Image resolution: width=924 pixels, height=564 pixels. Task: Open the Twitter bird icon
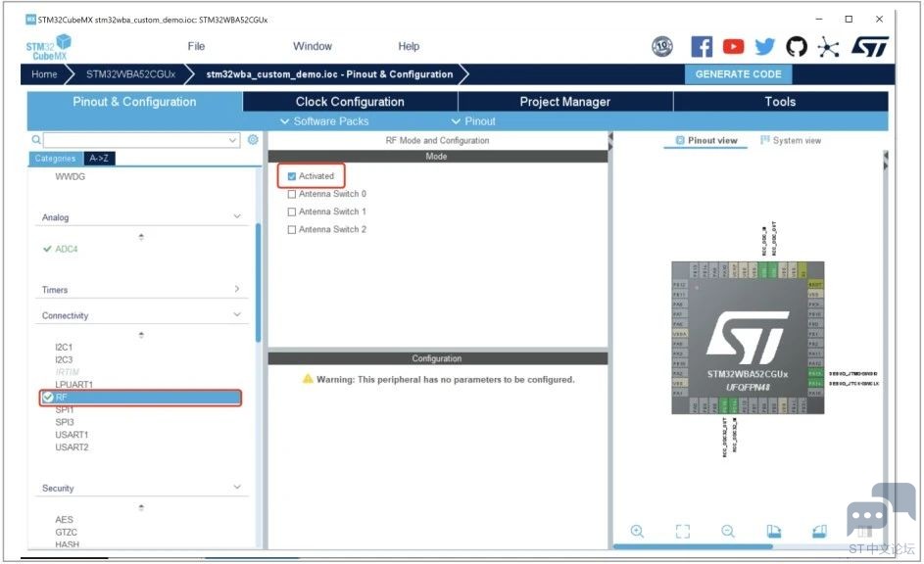pos(765,46)
